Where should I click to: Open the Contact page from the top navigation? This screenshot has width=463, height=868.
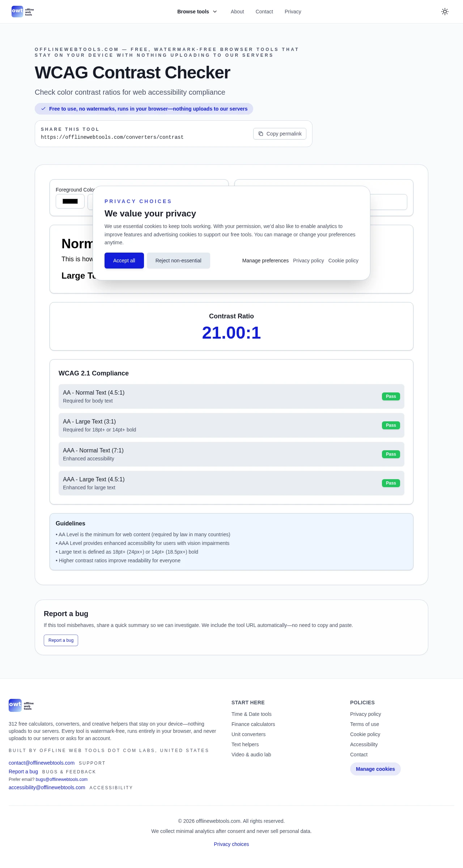click(x=264, y=12)
